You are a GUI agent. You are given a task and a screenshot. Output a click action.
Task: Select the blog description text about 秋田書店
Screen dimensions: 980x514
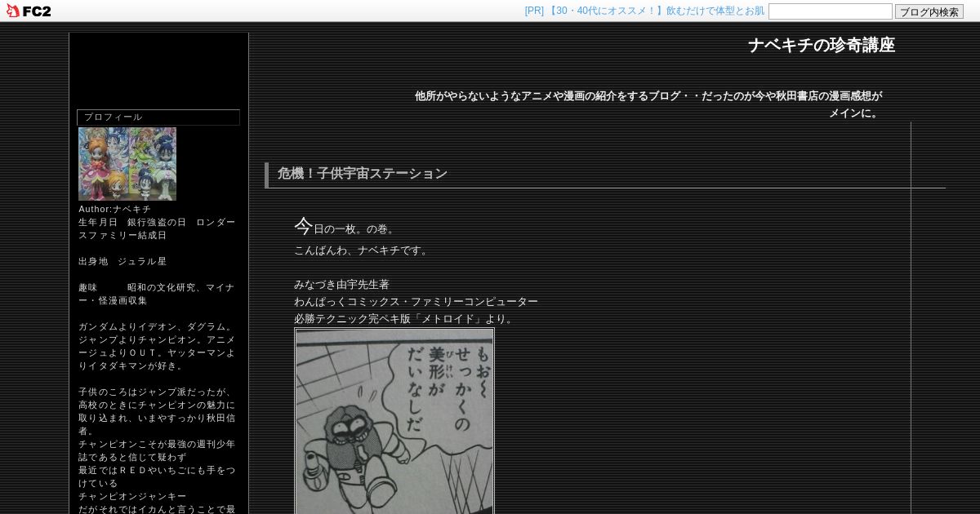point(648,104)
